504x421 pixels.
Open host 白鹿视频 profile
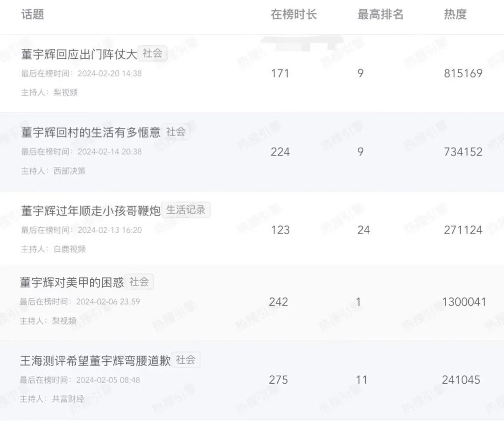point(70,249)
